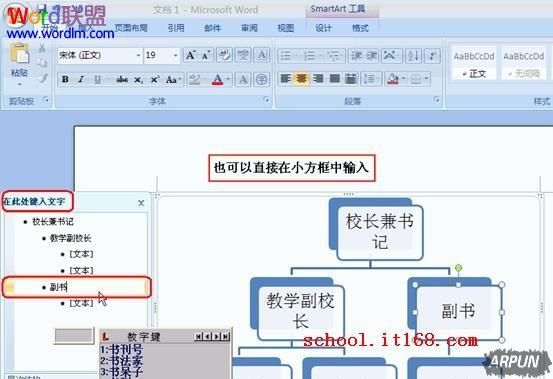Image resolution: width=553 pixels, height=379 pixels.
Task: Click the red font color button
Action: (218, 79)
